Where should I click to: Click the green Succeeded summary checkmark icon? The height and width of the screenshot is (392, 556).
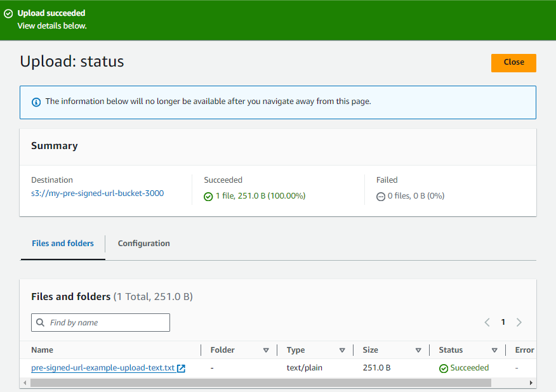tap(208, 197)
